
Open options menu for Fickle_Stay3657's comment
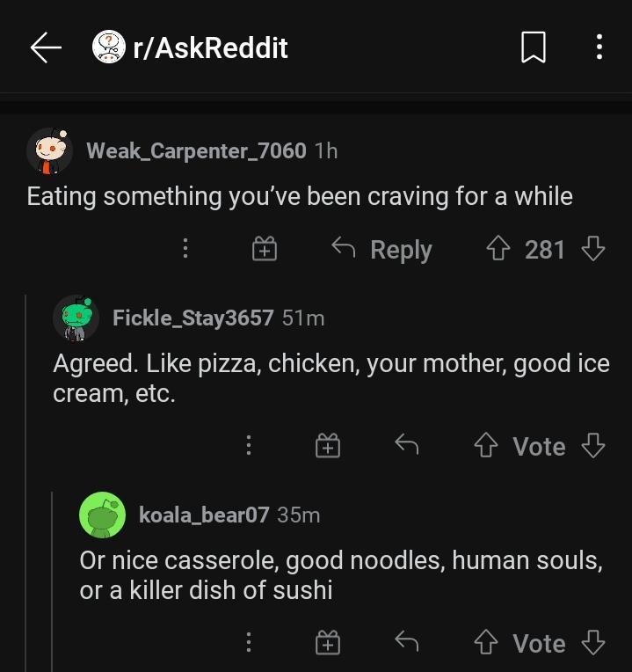coord(249,447)
